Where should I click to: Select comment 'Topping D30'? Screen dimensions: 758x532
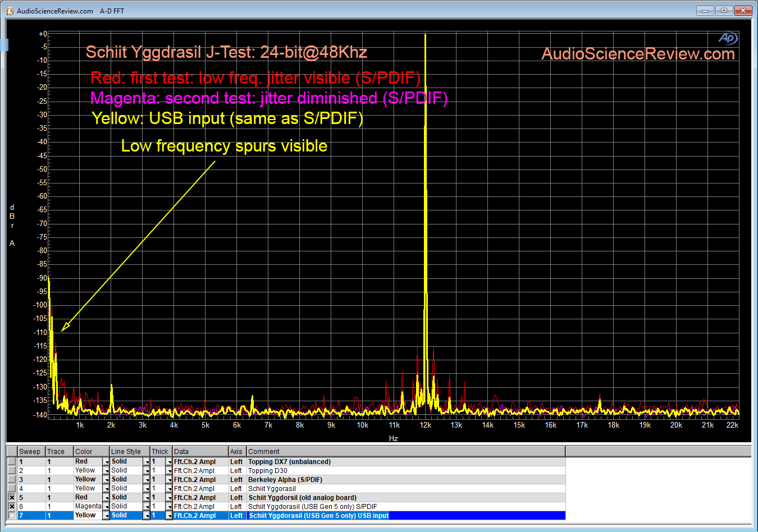tap(268, 471)
